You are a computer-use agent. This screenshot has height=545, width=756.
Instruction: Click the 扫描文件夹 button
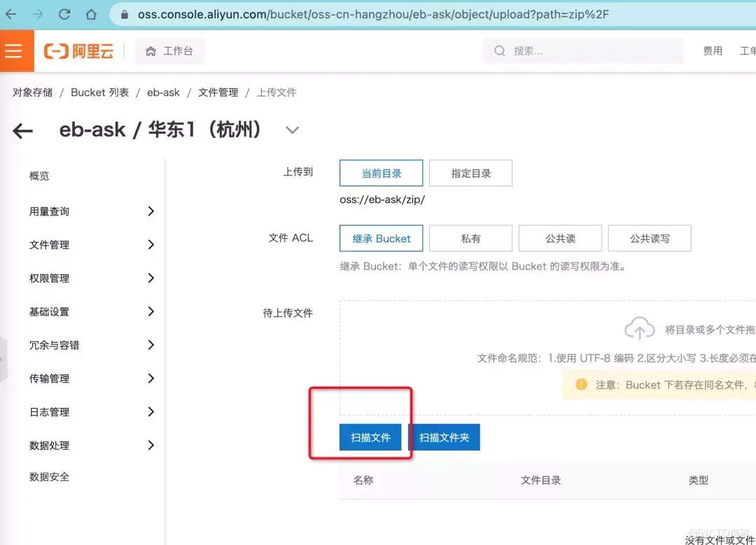[444, 437]
